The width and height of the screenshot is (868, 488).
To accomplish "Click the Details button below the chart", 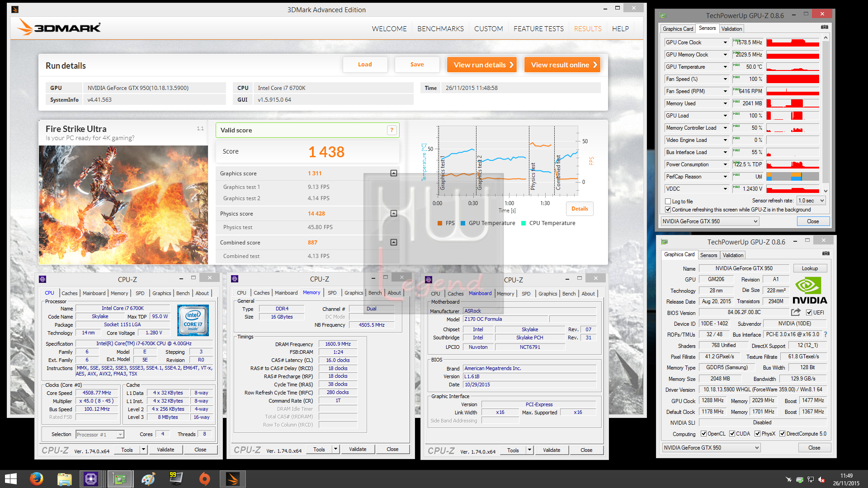I will pos(580,209).
